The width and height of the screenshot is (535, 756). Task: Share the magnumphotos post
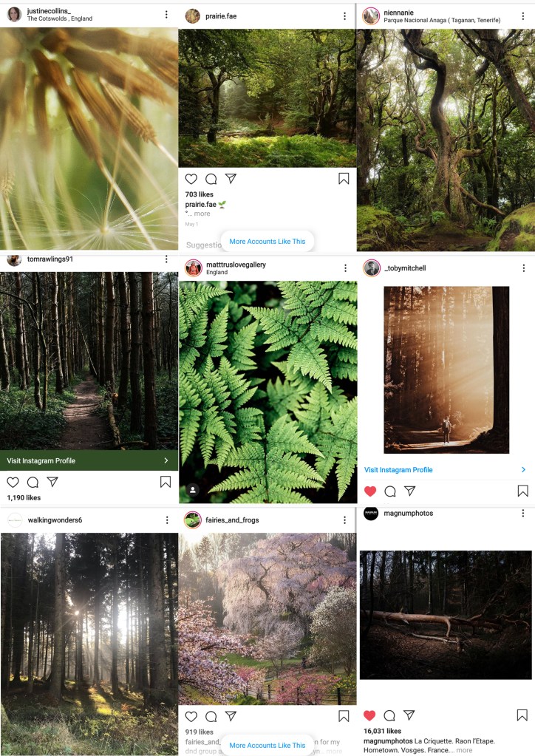[x=409, y=715]
